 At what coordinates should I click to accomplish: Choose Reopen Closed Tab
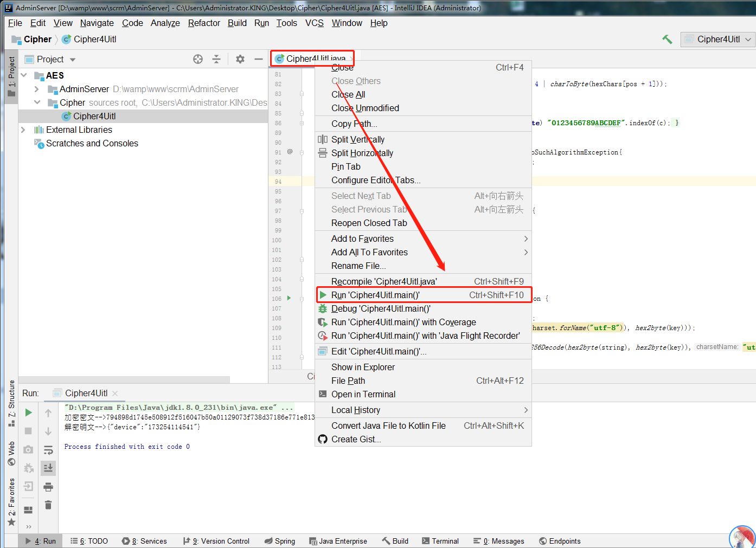pyautogui.click(x=423, y=223)
